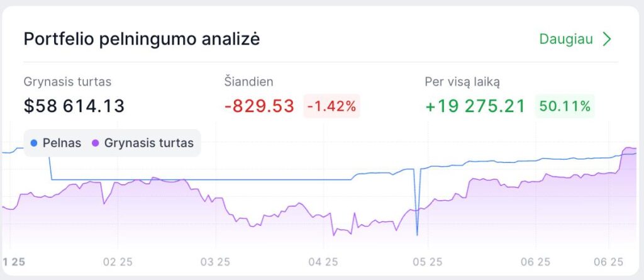Image resolution: width=644 pixels, height=280 pixels.
Task: Click the +19 275.21 all-time profit value
Action: pos(475,106)
